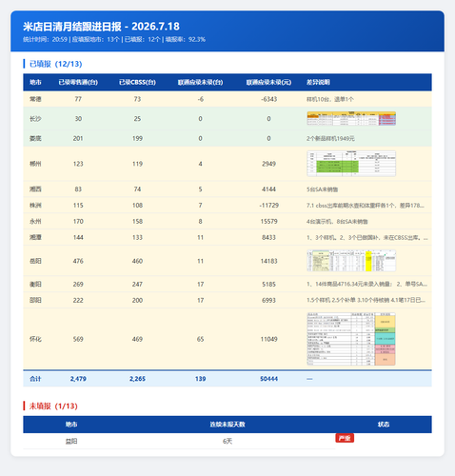Select the 益阳 cell in the unfilled table
The image size is (455, 476).
(71, 441)
